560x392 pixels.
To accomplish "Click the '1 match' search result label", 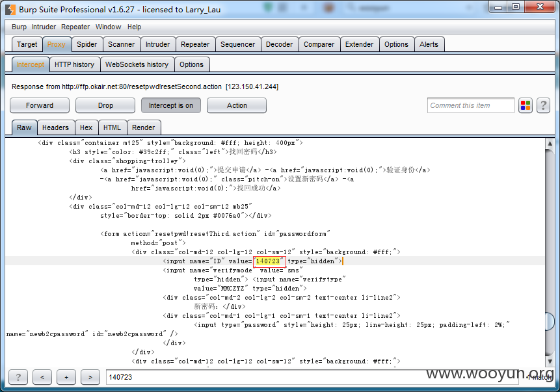I will tap(540, 377).
